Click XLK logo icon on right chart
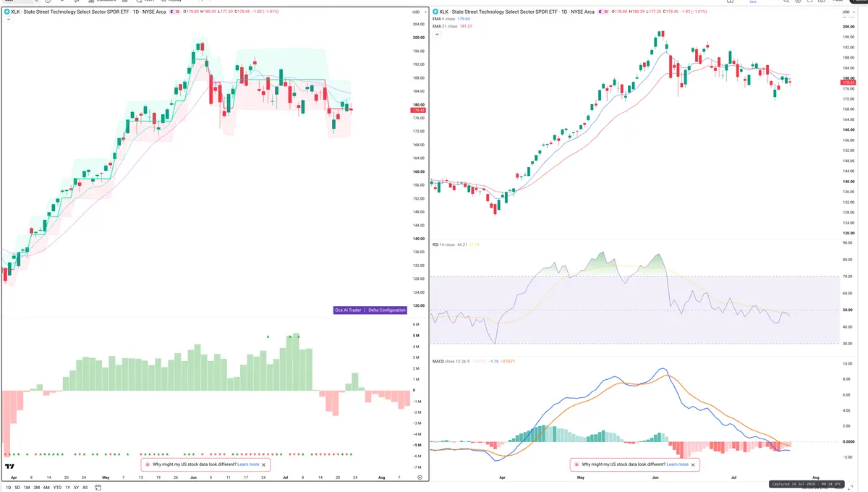 (x=435, y=12)
